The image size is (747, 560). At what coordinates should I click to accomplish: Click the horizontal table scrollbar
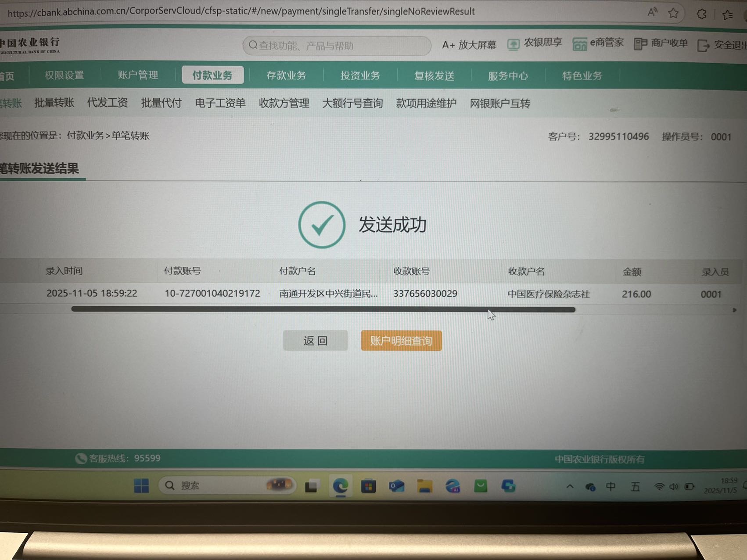tap(323, 309)
